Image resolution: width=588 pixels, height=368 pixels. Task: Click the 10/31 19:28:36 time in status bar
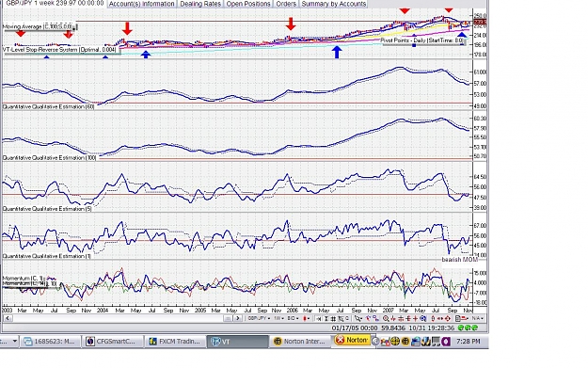click(x=432, y=328)
